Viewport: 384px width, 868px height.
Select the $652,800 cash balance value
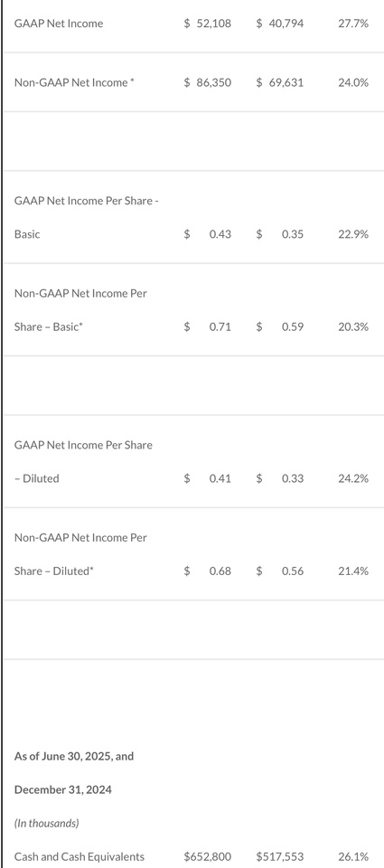(208, 857)
